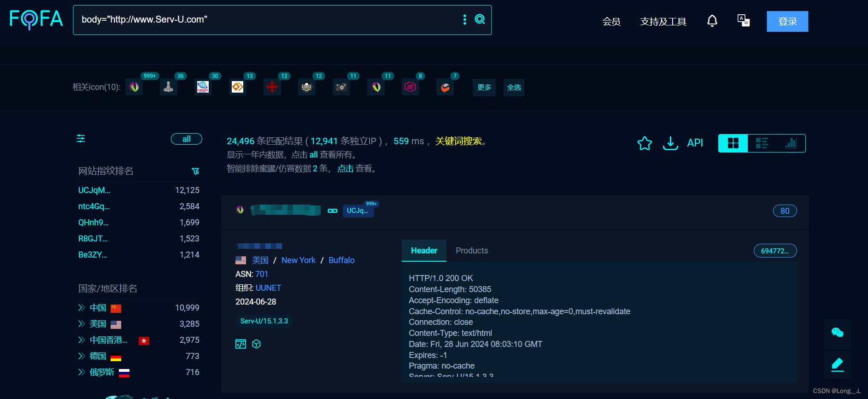
Task: Filter by fingerprint ntc4Gq...
Action: 94,206
